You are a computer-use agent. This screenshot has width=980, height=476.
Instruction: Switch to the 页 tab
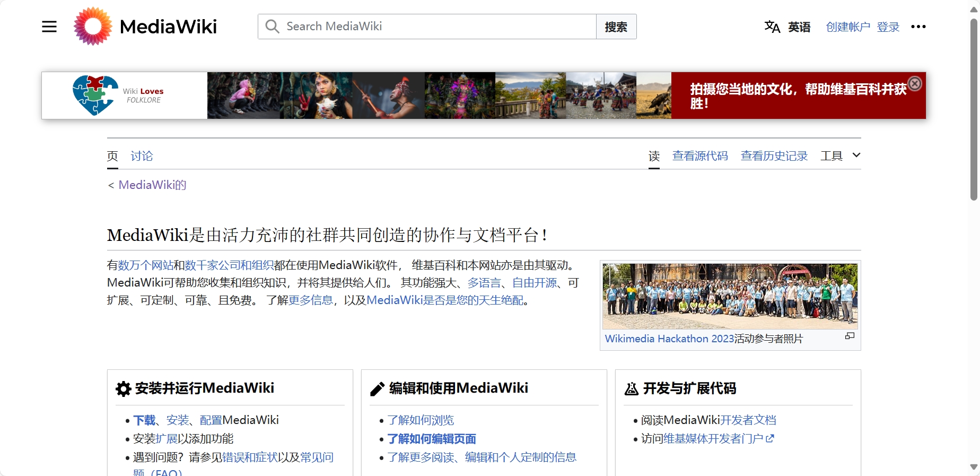[x=112, y=156]
